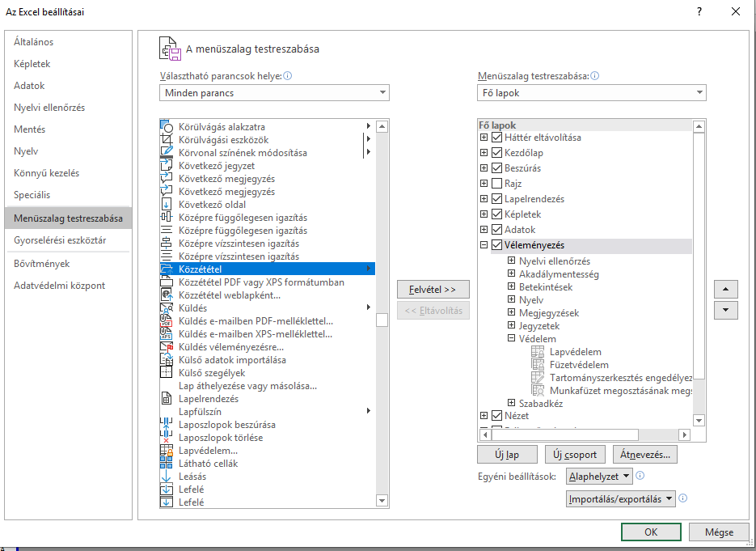Click the Lapvédelem... lock icon in command list
Image resolution: width=756 pixels, height=551 pixels.
click(167, 450)
